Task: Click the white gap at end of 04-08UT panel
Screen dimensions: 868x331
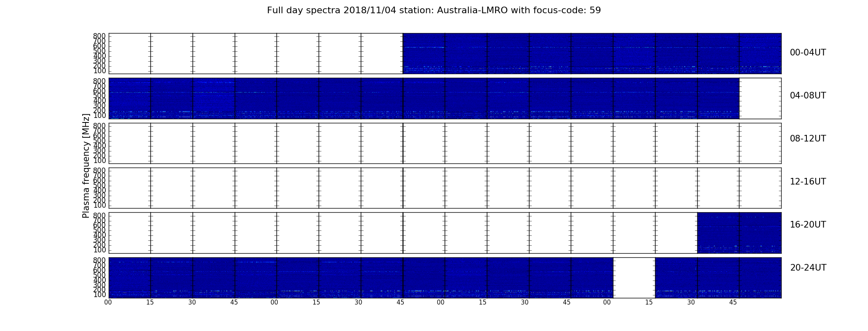Action: coord(760,98)
